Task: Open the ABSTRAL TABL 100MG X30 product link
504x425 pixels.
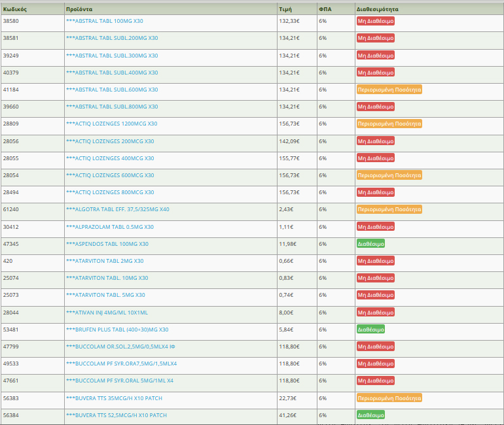Action: [104, 21]
